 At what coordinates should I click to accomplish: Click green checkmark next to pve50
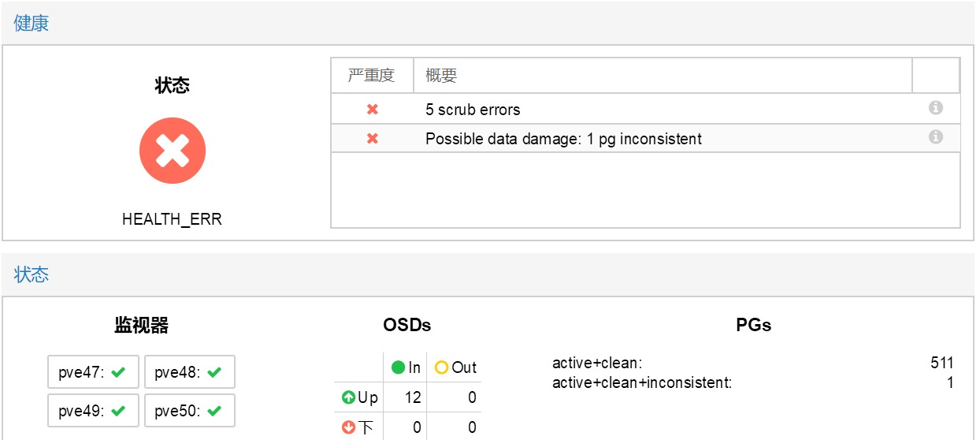[x=214, y=411]
